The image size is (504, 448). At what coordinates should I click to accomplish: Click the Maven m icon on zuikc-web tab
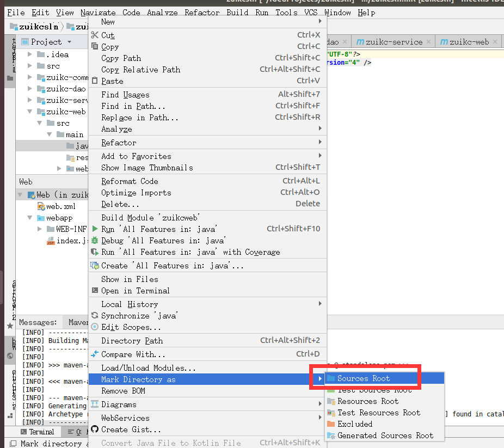click(444, 42)
